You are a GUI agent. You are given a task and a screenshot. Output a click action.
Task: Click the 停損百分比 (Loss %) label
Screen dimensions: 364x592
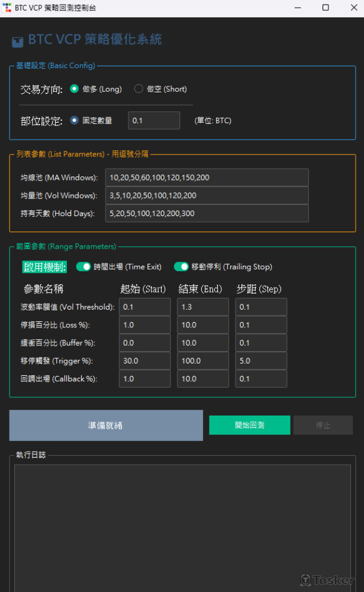55,325
